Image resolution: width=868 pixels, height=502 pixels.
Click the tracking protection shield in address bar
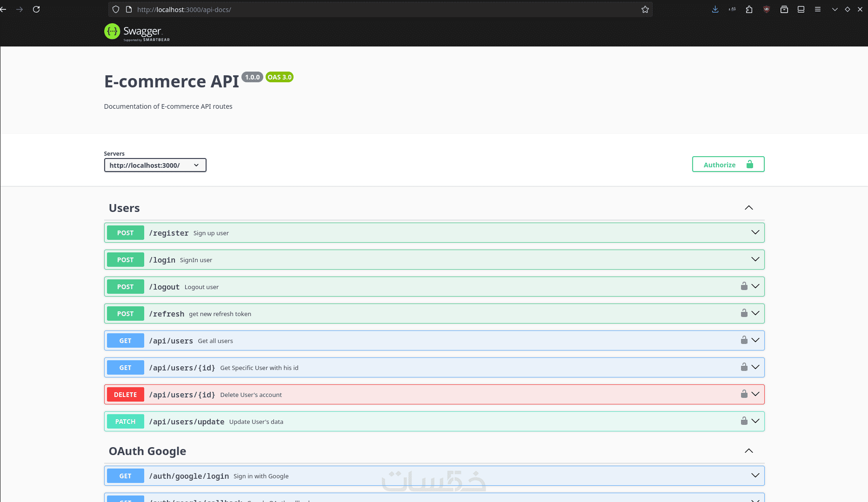point(116,9)
